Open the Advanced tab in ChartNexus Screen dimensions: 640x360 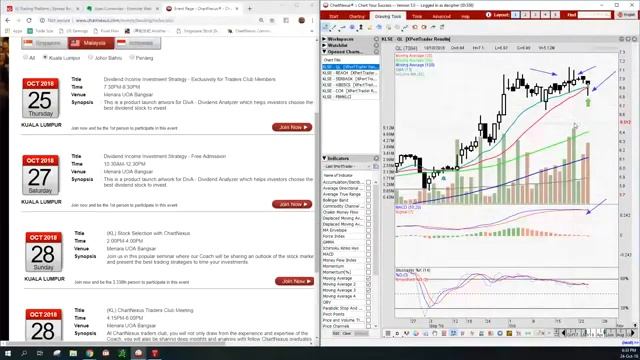(441, 16)
